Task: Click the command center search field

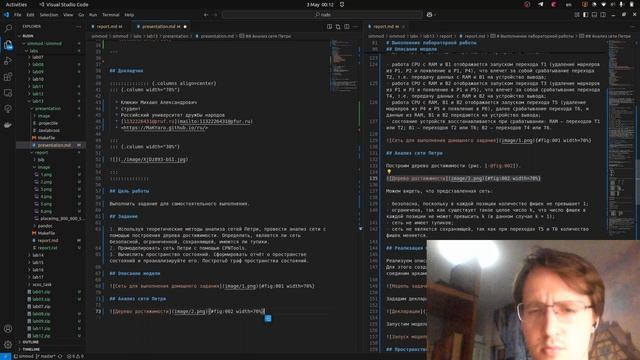Action: click(322, 15)
